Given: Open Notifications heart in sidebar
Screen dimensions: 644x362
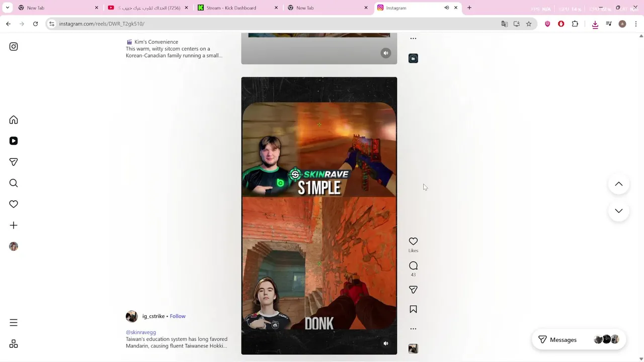Looking at the screenshot, I should 14,205.
